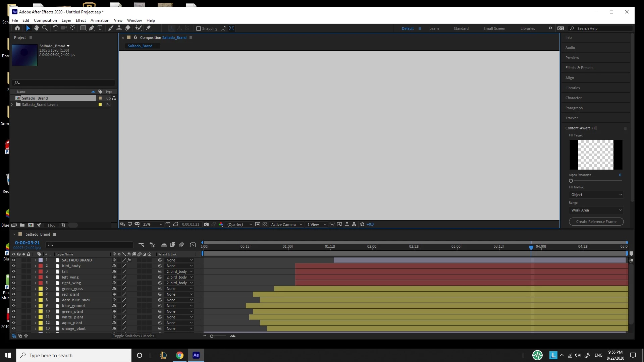Select the Puppet Pin tool
644x362 pixels.
click(149, 28)
